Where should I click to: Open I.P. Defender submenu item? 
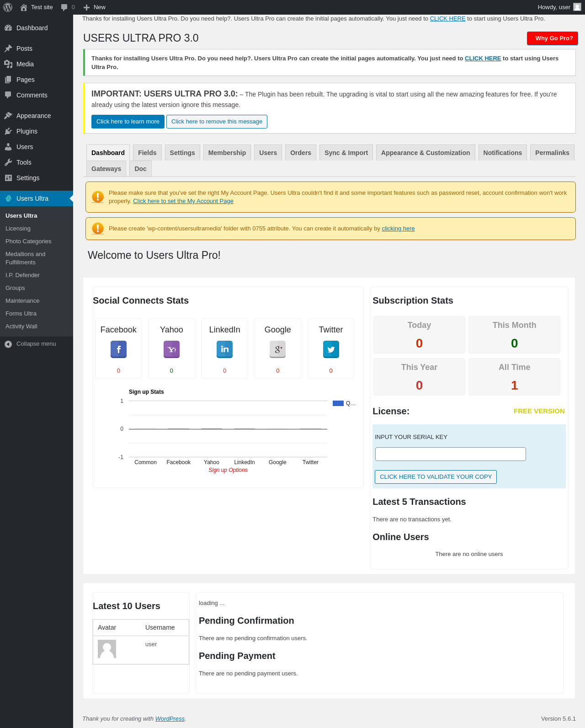point(22,275)
